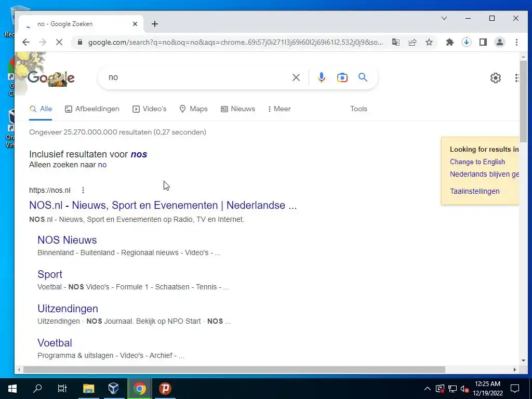532x399 pixels.
Task: Click the Chrome address bar URL
Action: point(235,42)
